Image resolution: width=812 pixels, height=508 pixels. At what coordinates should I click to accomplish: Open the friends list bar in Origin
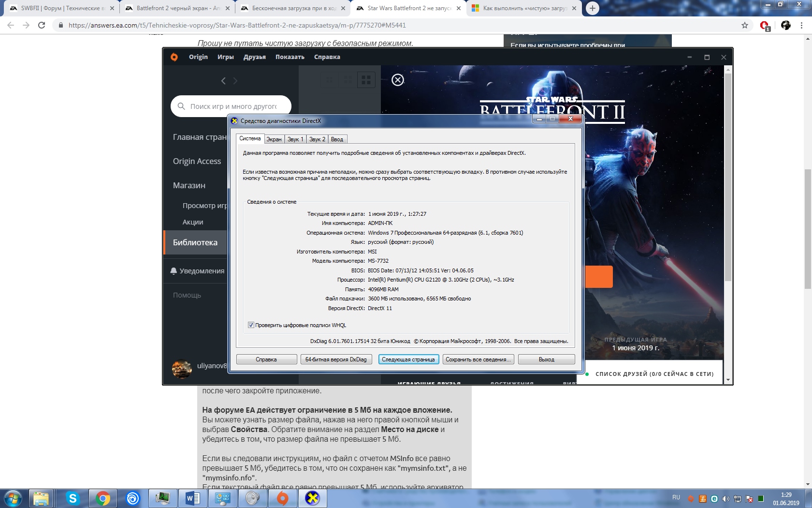(x=650, y=374)
